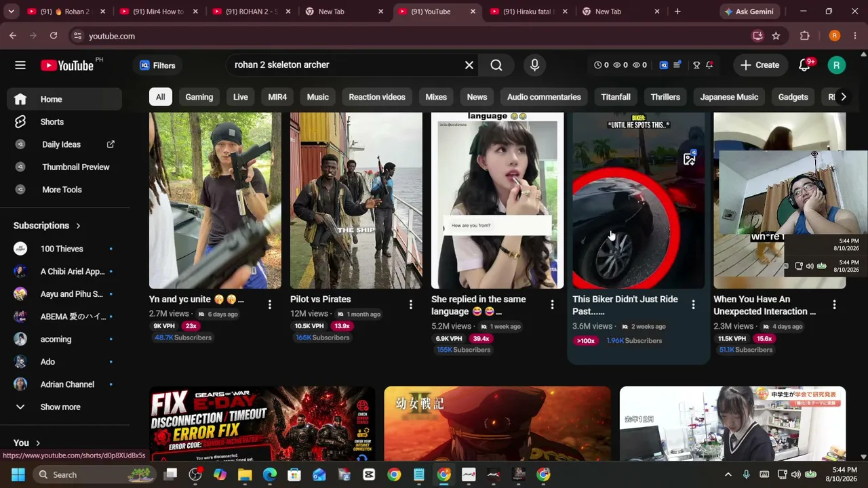Expand the You section
Viewport: 868px width, 488px height.
coord(27,443)
